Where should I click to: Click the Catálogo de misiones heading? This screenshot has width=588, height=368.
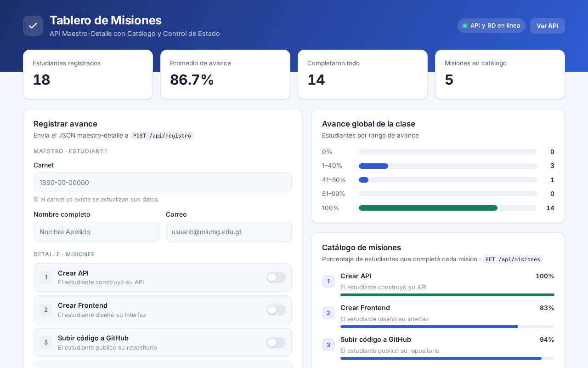(362, 247)
